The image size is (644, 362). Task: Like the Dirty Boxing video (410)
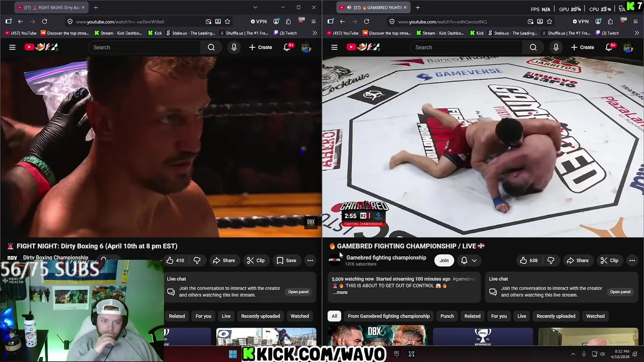pyautogui.click(x=176, y=260)
